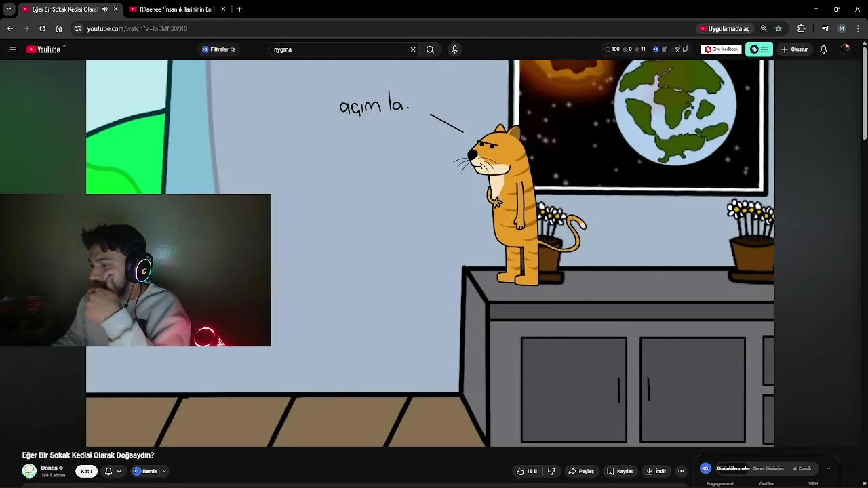Open the zoom magnifier in the address bar
868x488 pixels.
click(764, 28)
